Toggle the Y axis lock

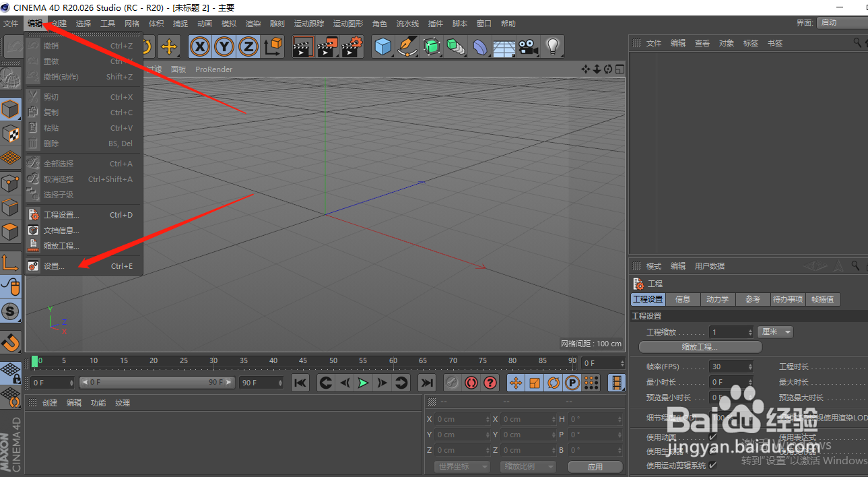tap(224, 46)
